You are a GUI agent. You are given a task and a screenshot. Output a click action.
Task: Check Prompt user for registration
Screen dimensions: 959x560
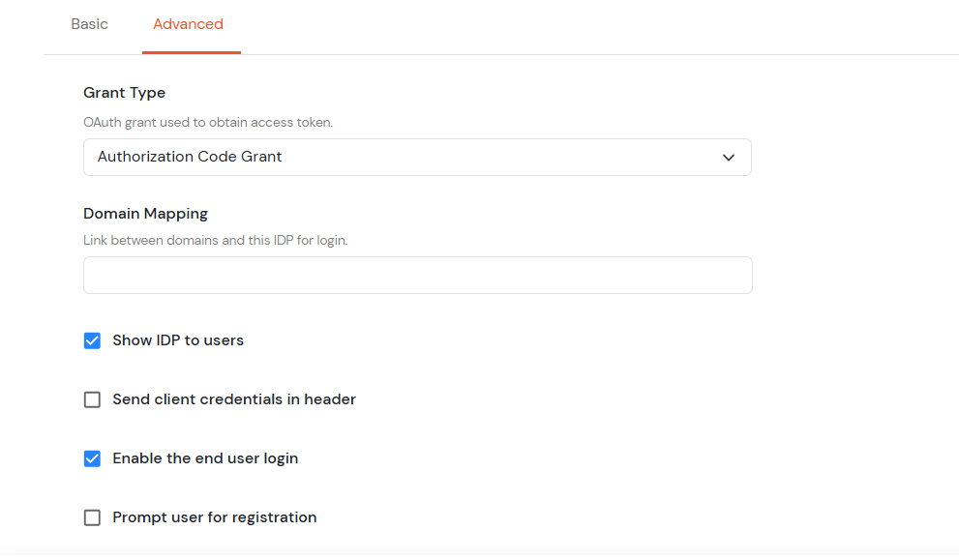(x=92, y=516)
